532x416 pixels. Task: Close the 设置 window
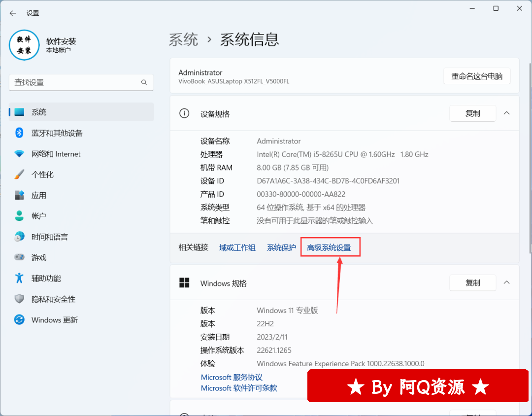tap(520, 8)
